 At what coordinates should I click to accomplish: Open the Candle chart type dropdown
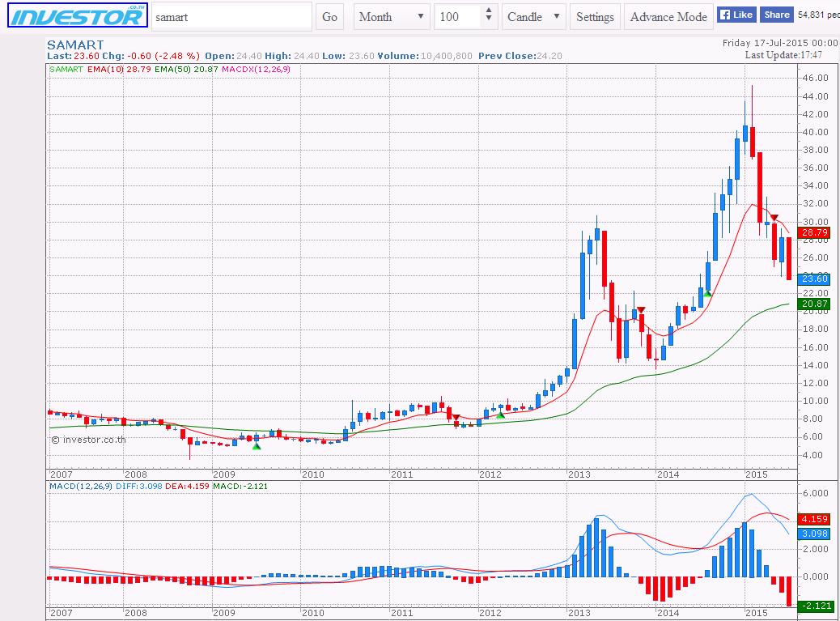pos(534,17)
